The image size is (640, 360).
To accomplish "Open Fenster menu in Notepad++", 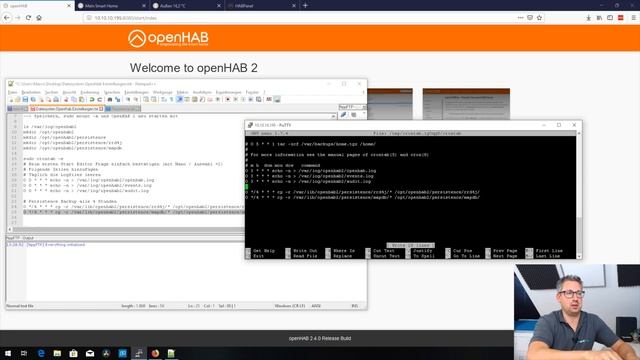I will tap(252, 92).
